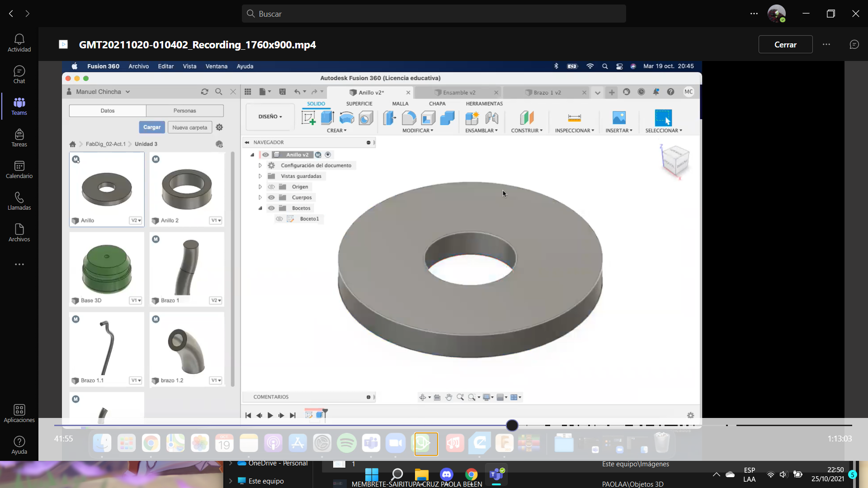Click the Nueva carpeta button
This screenshot has height=488, width=868.
coord(189,127)
